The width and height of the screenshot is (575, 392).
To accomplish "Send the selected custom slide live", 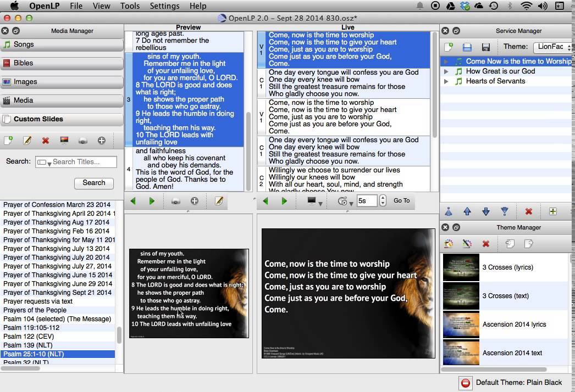I will (x=64, y=141).
